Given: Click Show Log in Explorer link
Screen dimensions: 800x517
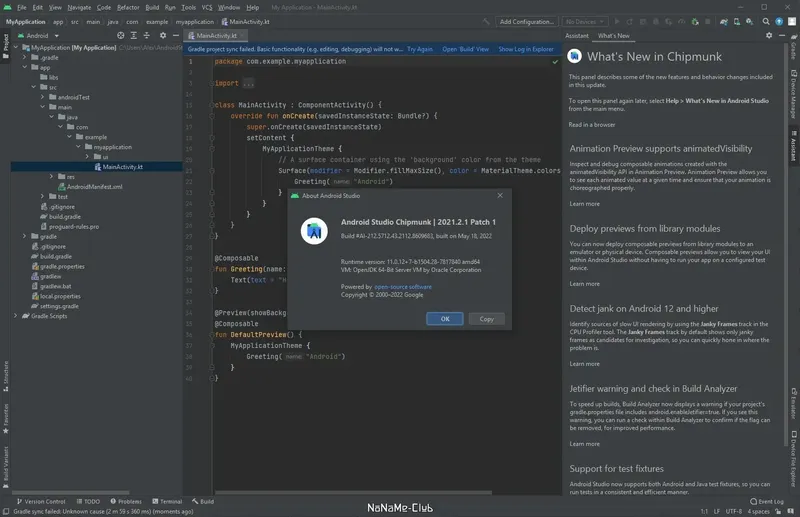Looking at the screenshot, I should click(x=526, y=49).
